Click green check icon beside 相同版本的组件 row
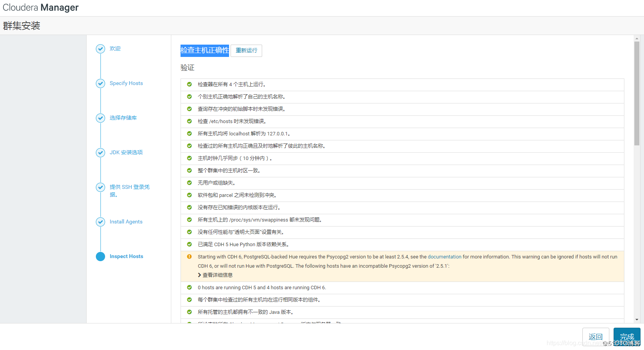 pyautogui.click(x=189, y=300)
